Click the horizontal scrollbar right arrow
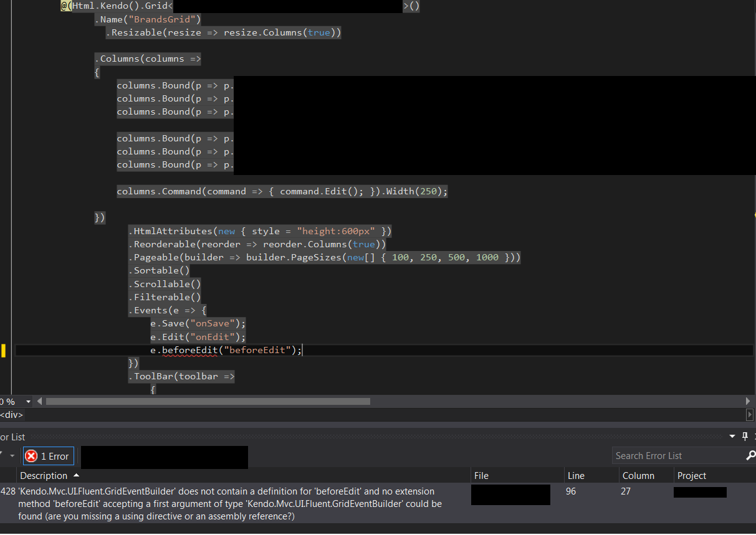 pyautogui.click(x=749, y=402)
